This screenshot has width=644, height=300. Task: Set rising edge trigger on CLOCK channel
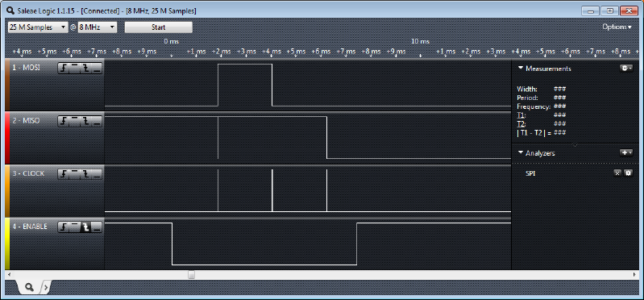pyautogui.click(x=63, y=174)
